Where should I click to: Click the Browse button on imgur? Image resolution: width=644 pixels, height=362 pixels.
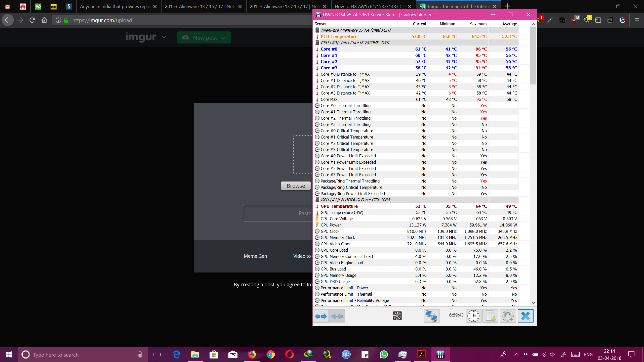tap(296, 186)
